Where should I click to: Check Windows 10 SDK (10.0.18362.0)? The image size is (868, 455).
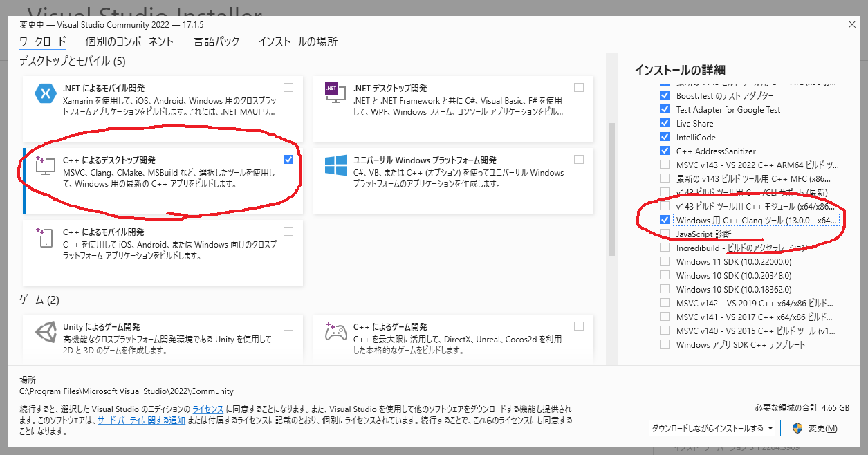pos(665,289)
